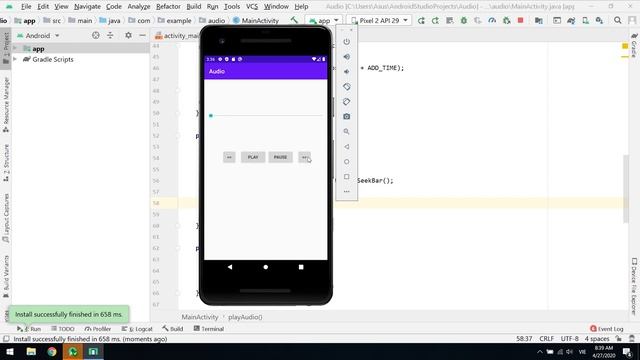Click the phone's navigation Home button
The width and height of the screenshot is (640, 360).
coord(266,267)
